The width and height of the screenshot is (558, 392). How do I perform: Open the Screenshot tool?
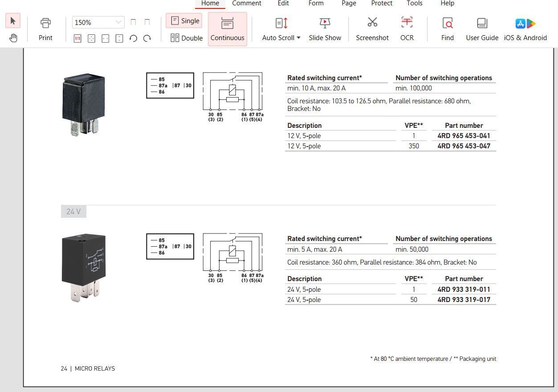372,29
